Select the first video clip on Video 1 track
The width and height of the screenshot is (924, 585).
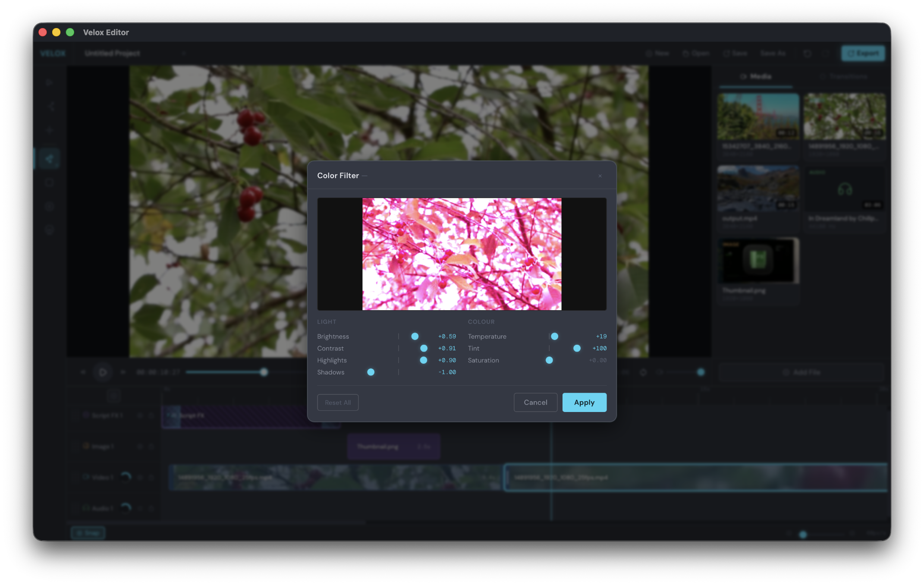pyautogui.click(x=335, y=478)
